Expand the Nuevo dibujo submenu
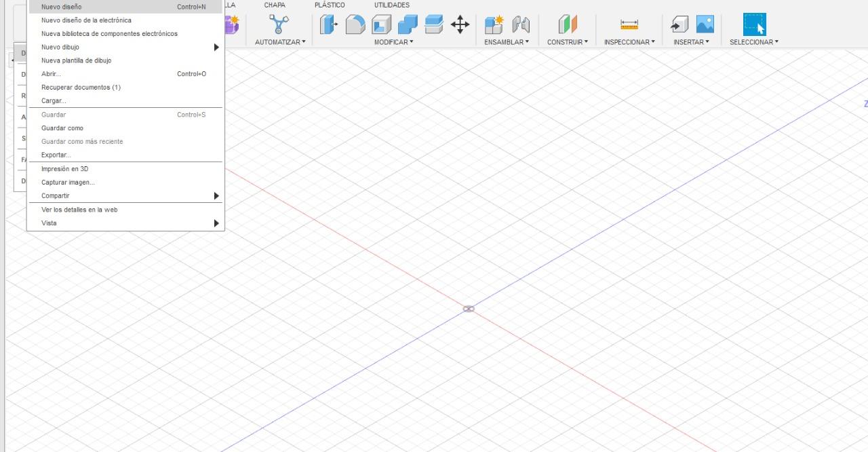Screen dimensions: 868x452 125,47
